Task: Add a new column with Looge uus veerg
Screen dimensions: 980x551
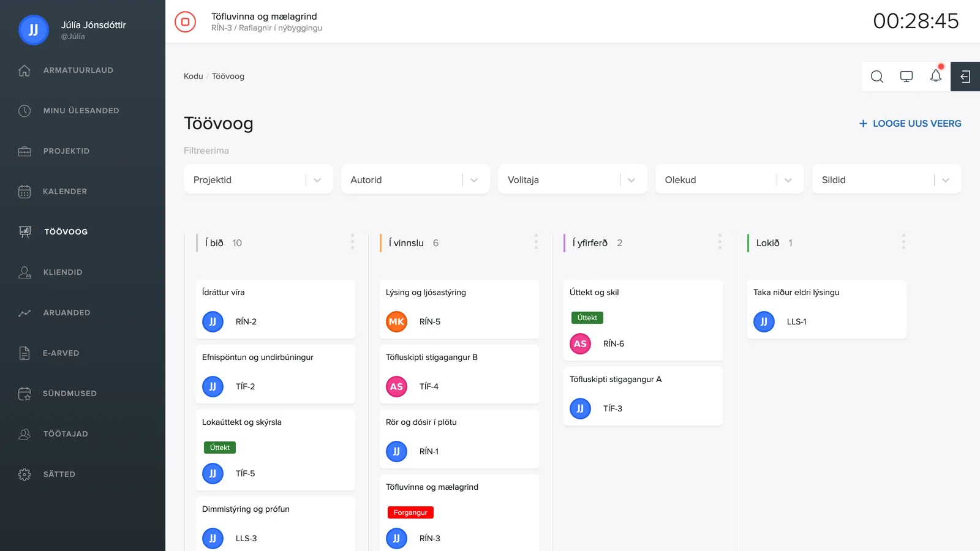Action: pyautogui.click(x=910, y=124)
